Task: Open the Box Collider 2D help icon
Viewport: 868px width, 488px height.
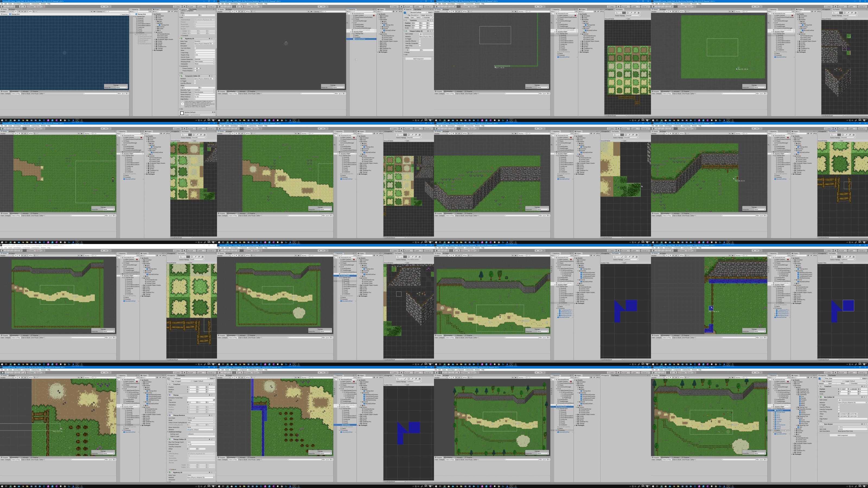Action: click(862, 397)
